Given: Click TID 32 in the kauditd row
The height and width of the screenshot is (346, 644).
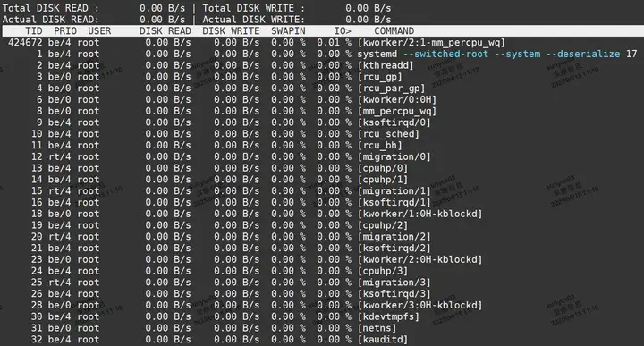Looking at the screenshot, I should tap(37, 340).
